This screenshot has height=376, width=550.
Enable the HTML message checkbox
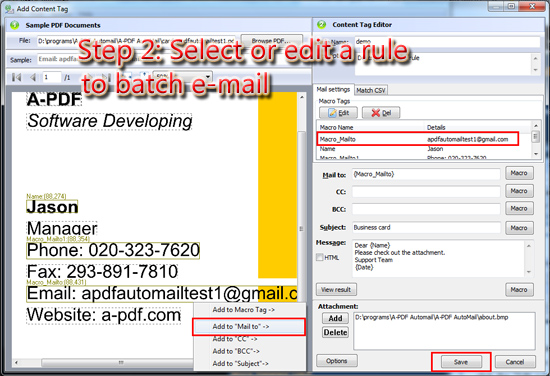320,257
